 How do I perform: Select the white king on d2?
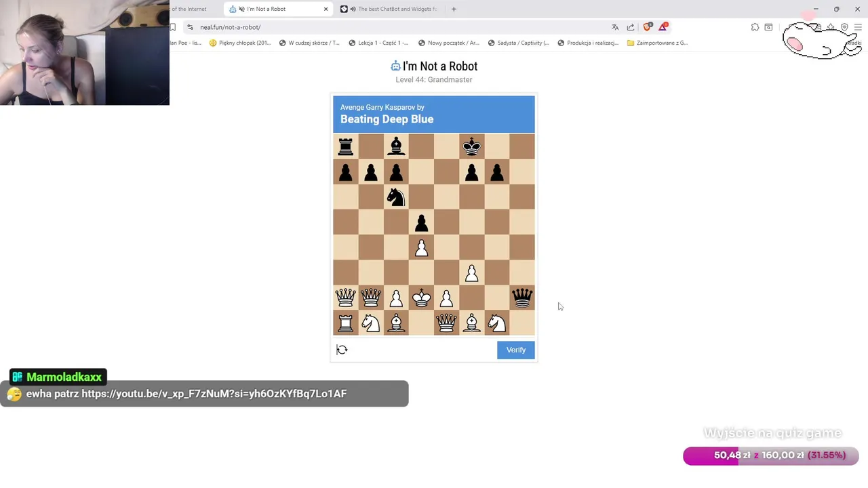click(x=421, y=298)
